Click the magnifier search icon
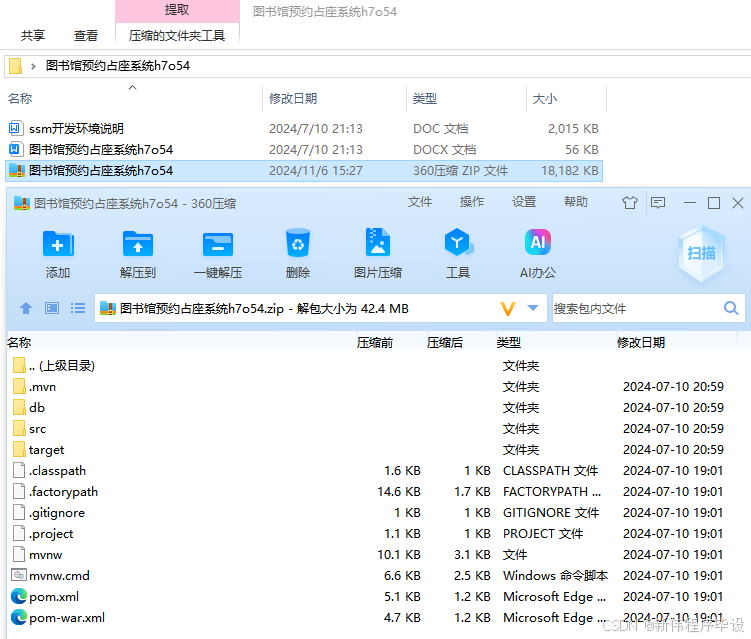The width and height of the screenshot is (751, 639). [731, 308]
